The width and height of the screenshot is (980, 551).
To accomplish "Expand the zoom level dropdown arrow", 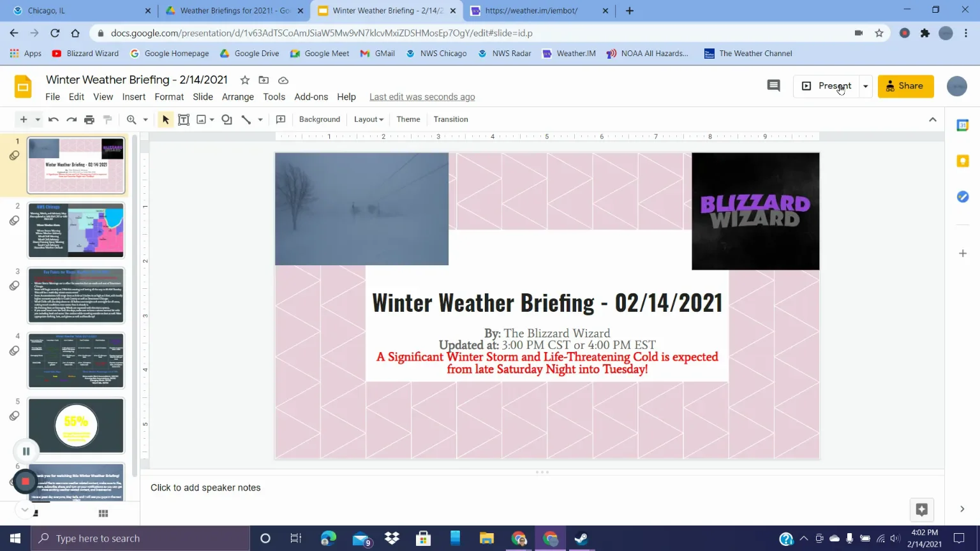I will [145, 119].
